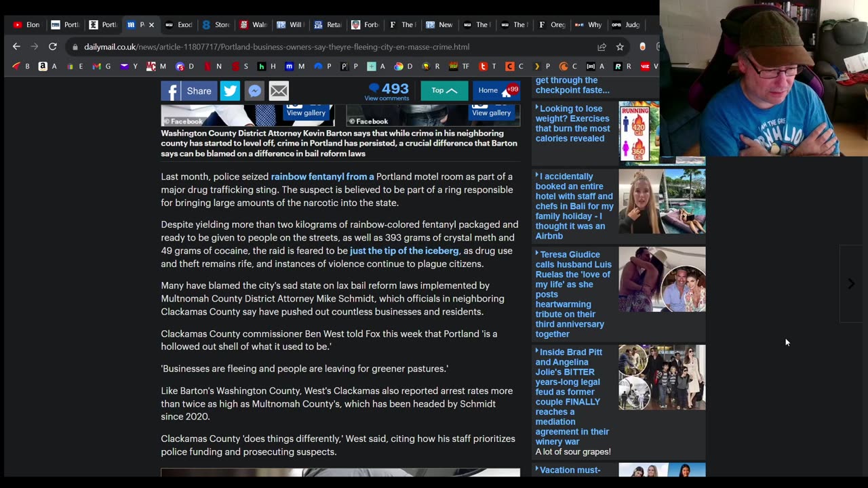Switch to the 'Retai' tab
This screenshot has height=488, width=868.
[328, 24]
